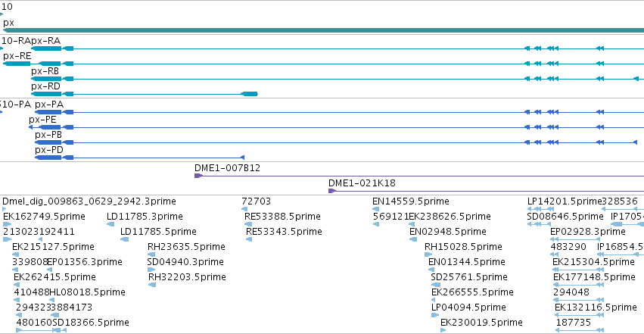Select the EP01356.3prime EST label
644x334 pixels.
85,262
